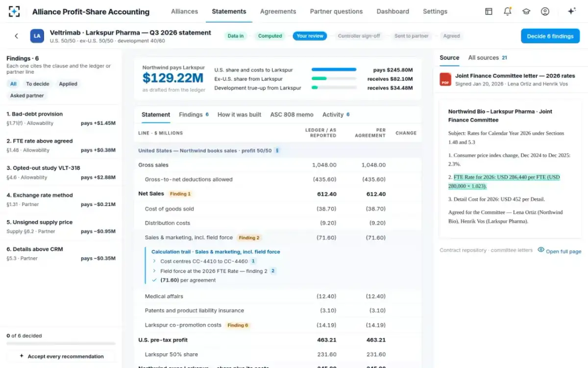Switch to the How it was built tab
Viewport: 588px width, 368px height.
[239, 115]
